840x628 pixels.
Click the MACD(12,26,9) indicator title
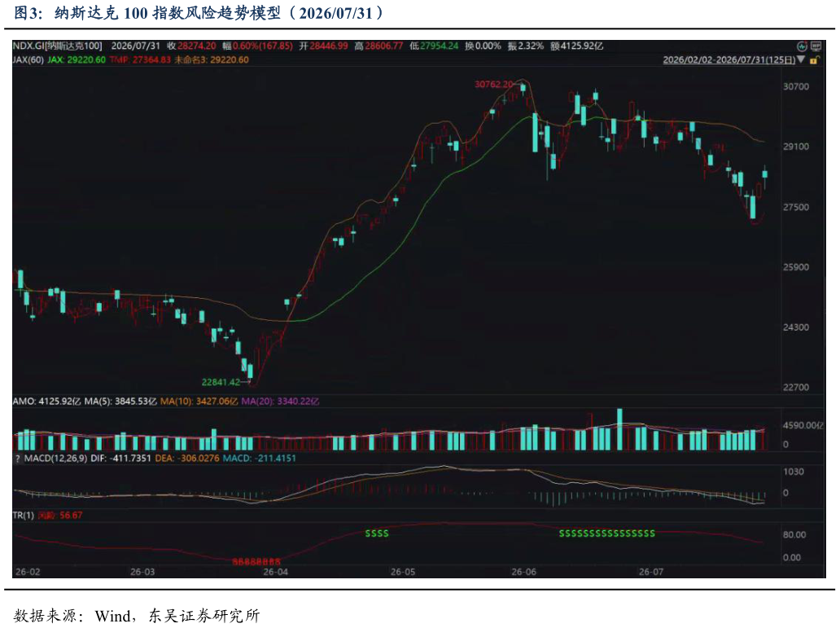click(55, 459)
